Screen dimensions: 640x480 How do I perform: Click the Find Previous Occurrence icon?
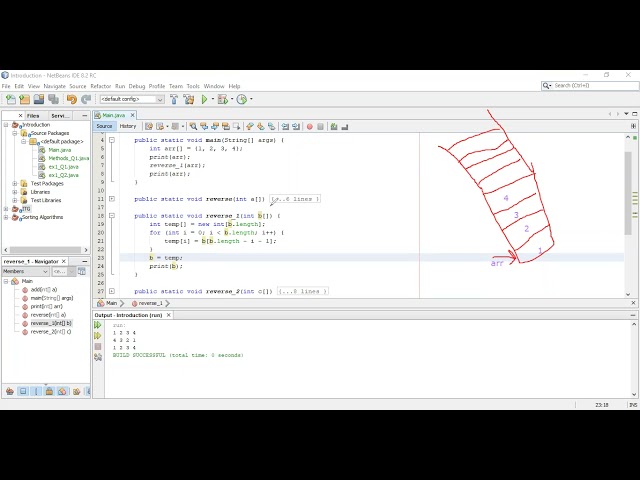(x=204, y=127)
